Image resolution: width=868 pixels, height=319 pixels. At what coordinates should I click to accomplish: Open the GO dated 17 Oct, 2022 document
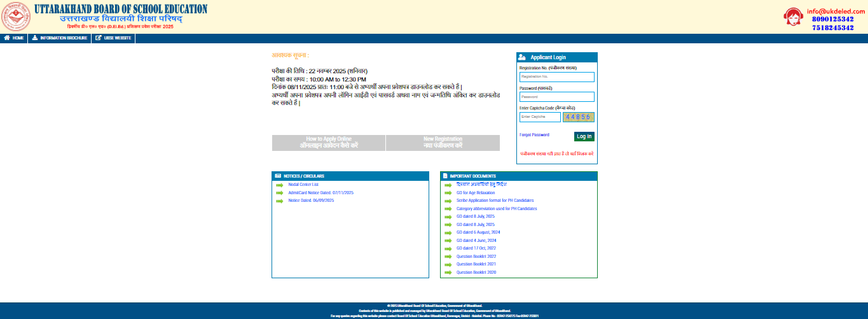tap(476, 248)
